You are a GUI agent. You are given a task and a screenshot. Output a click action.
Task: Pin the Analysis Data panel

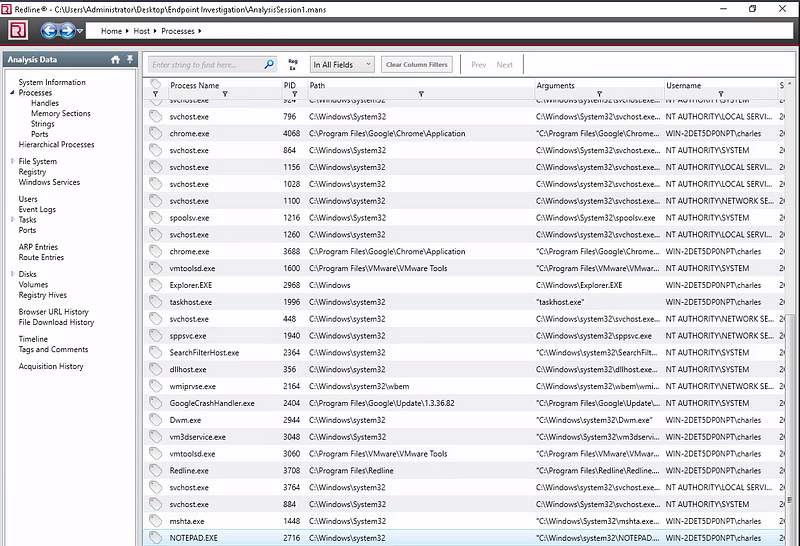click(130, 59)
